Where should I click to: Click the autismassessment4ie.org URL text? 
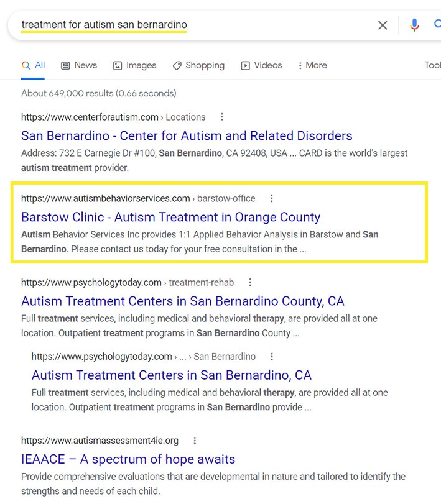coord(100,441)
